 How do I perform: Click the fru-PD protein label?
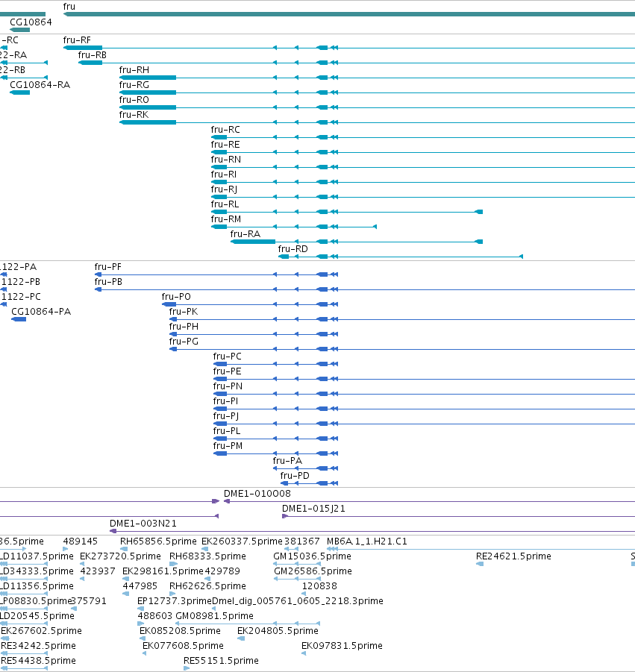295,476
